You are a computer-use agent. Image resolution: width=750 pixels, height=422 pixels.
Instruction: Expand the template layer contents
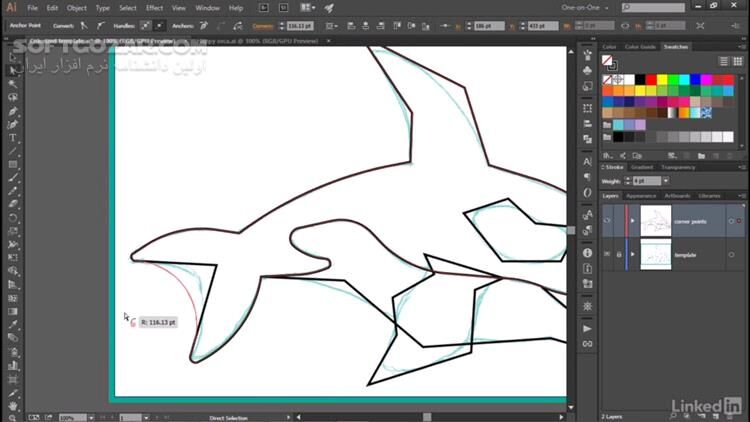point(632,255)
